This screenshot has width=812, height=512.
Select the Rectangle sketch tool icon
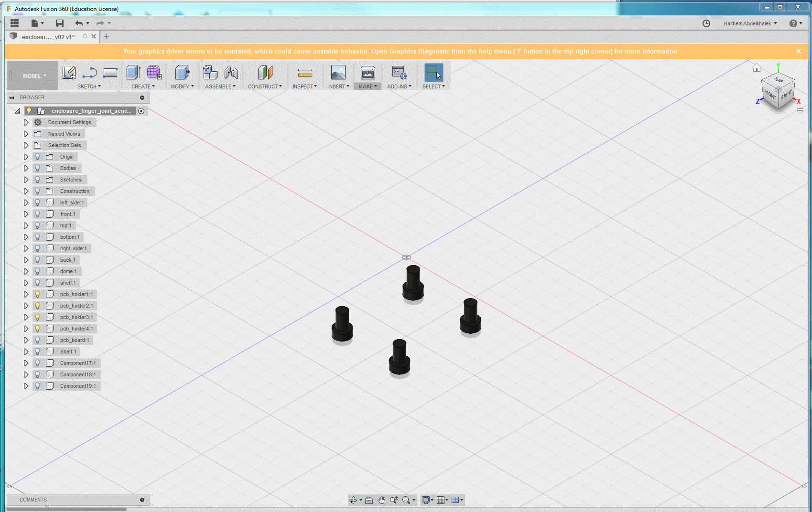tap(110, 73)
